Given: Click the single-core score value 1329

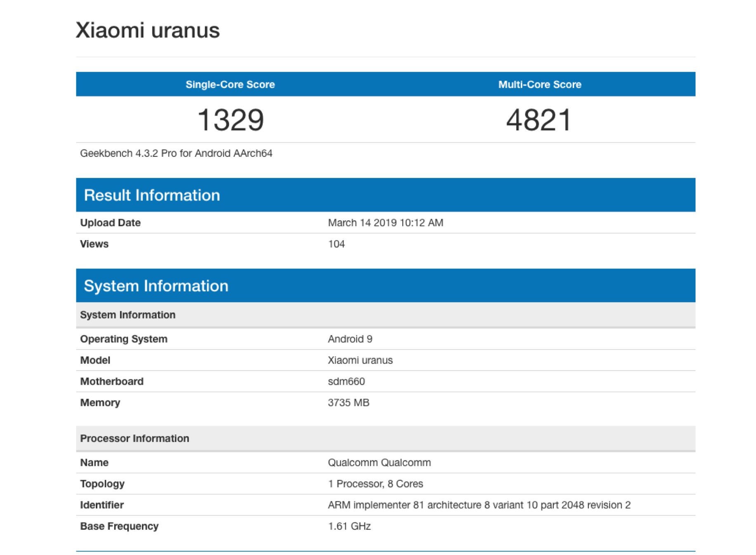Looking at the screenshot, I should coord(230,120).
